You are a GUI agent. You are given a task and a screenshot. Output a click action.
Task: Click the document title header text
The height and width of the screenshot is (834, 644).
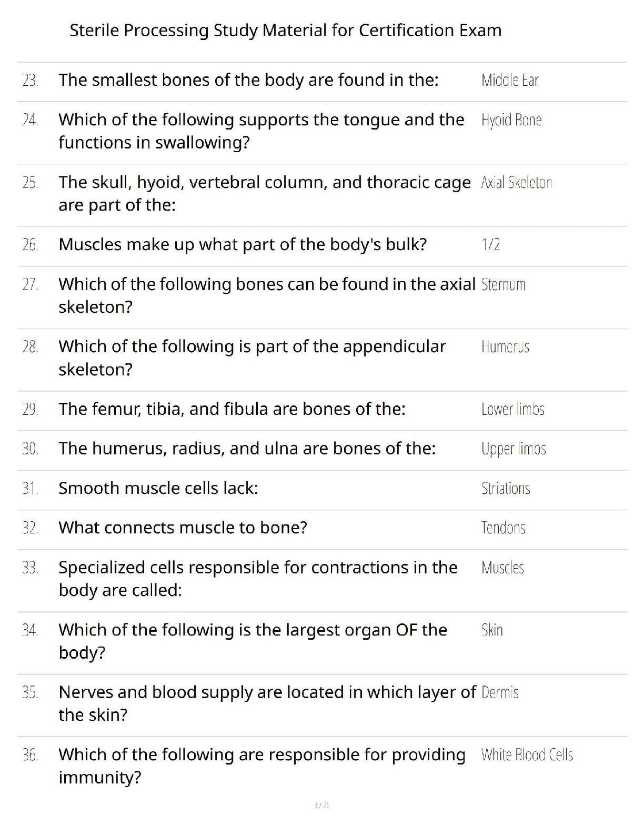click(285, 30)
